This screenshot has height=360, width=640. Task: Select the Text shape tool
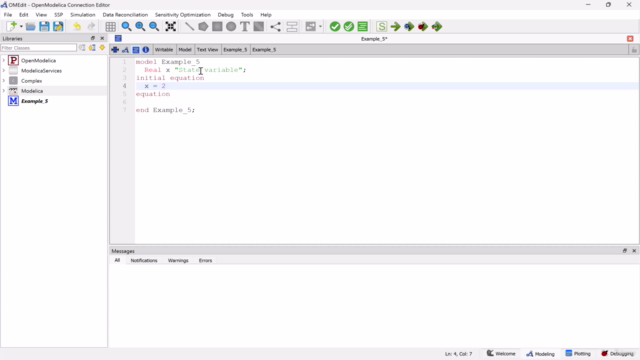click(x=245, y=27)
